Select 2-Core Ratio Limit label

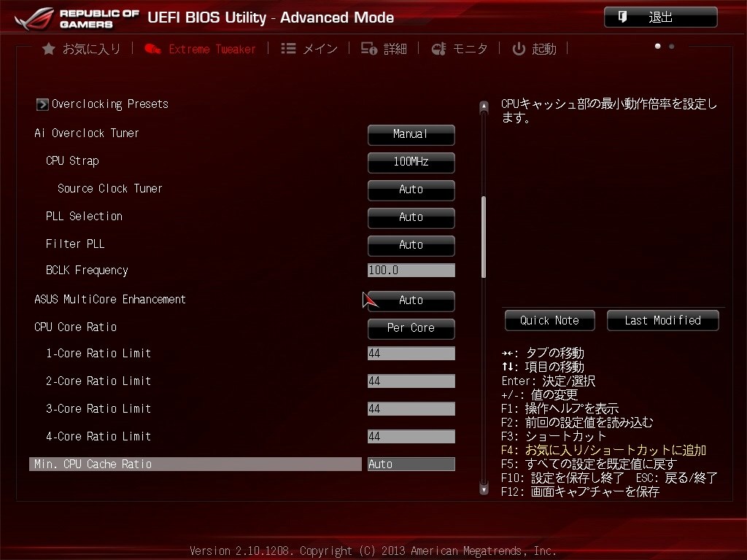[98, 381]
